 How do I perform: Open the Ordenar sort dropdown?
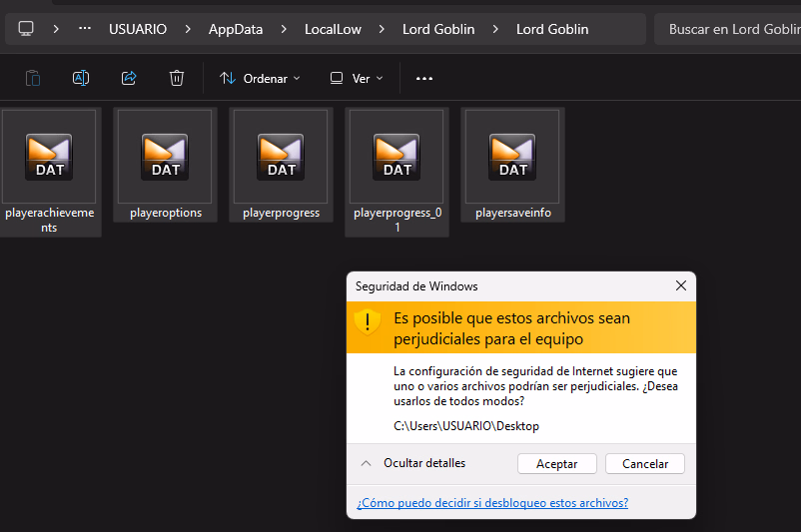[259, 78]
